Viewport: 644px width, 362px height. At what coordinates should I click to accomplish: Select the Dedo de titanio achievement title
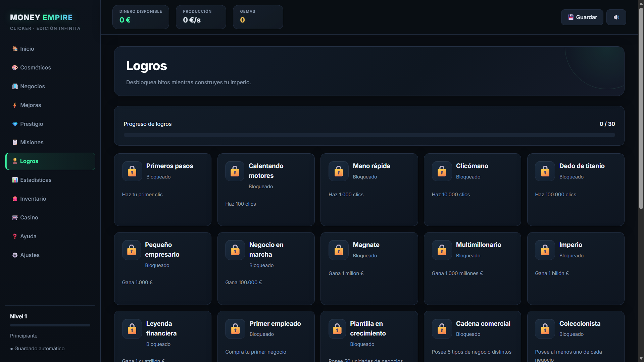pos(582,166)
